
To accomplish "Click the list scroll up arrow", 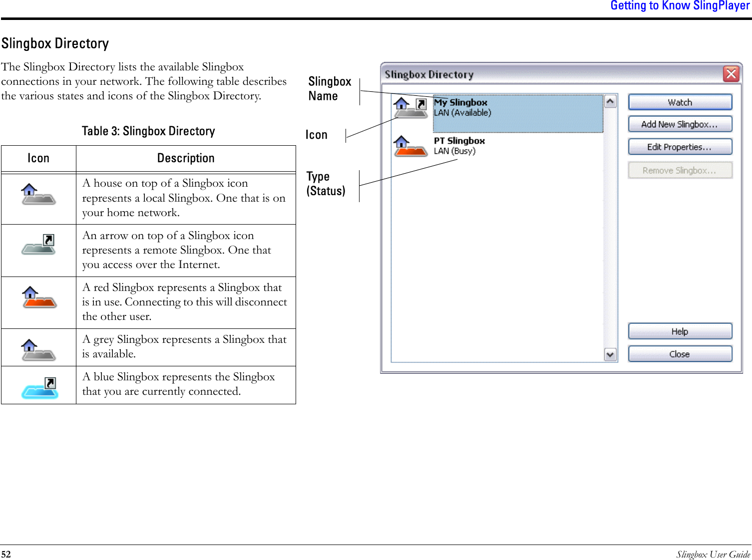I will 610,102.
